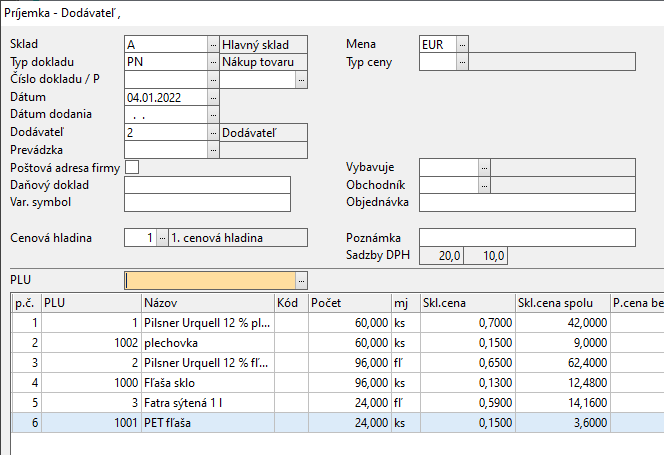Open lookup next to Vybavuje field

(x=485, y=167)
